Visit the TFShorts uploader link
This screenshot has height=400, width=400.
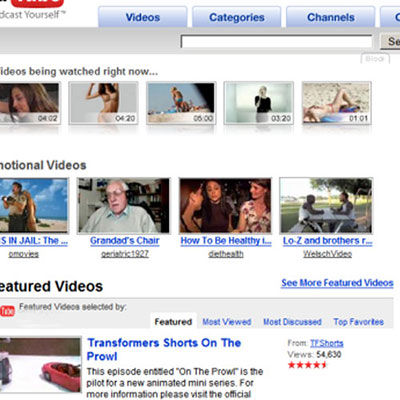tap(327, 343)
